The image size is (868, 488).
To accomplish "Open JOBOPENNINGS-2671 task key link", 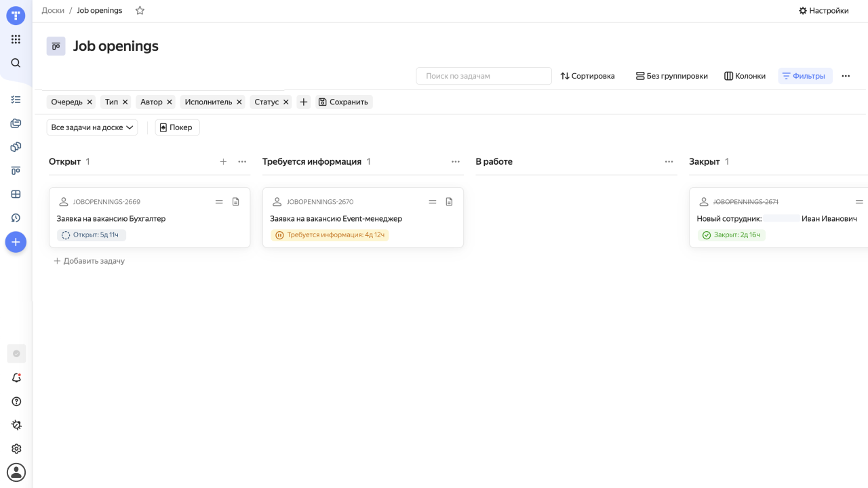I will click(x=746, y=202).
